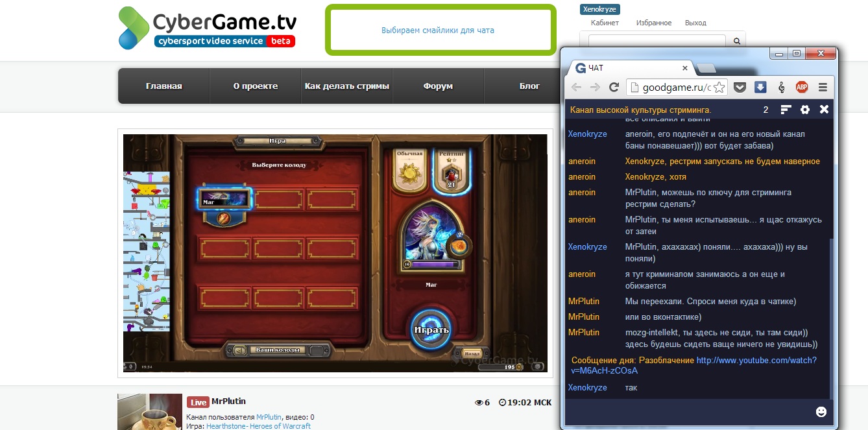
Task: Click the viewer count eye icon
Action: coord(479,403)
